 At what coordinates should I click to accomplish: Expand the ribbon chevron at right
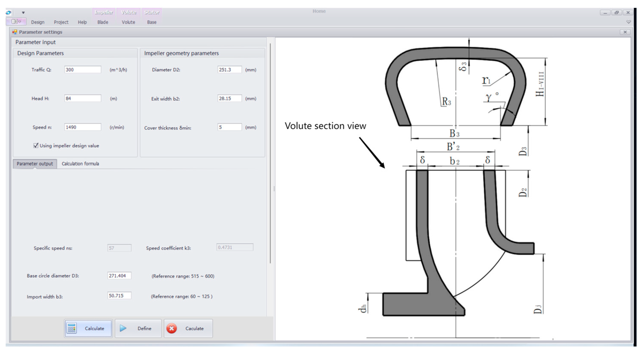click(629, 22)
